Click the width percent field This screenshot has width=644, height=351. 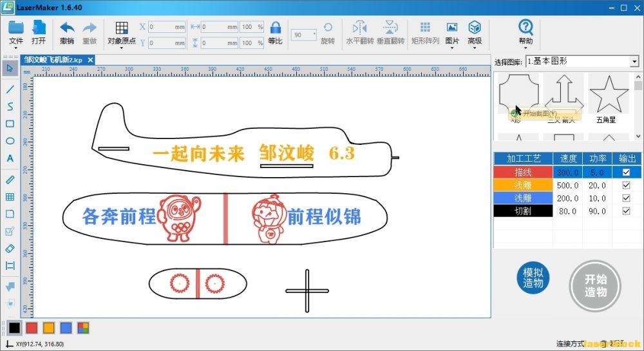tap(252, 26)
